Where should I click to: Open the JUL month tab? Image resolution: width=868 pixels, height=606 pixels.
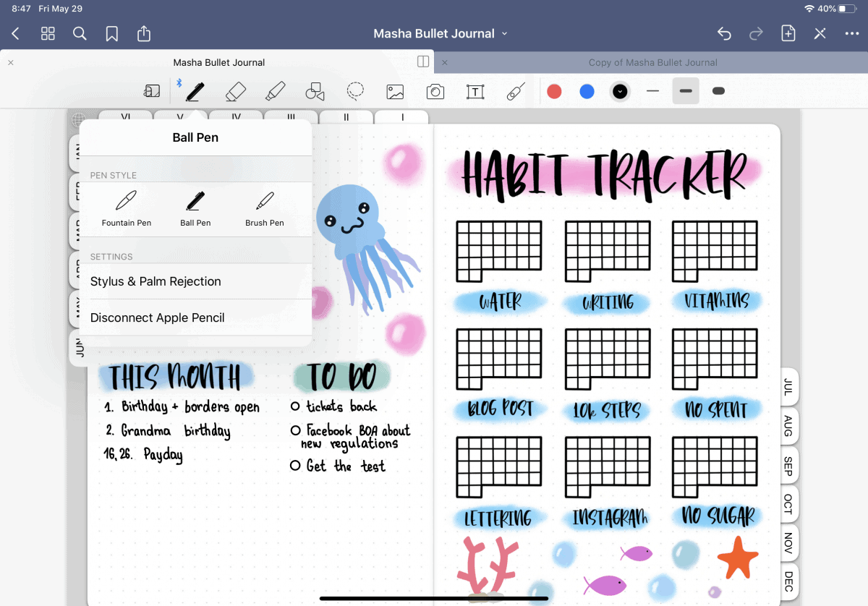(x=787, y=388)
